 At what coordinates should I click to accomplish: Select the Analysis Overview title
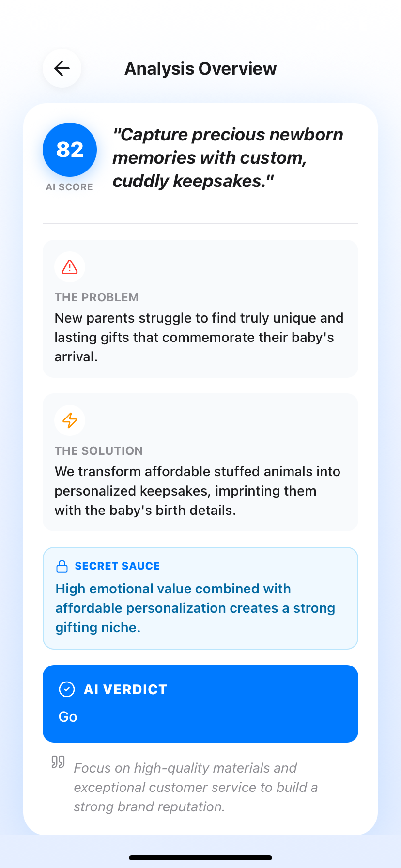point(200,68)
